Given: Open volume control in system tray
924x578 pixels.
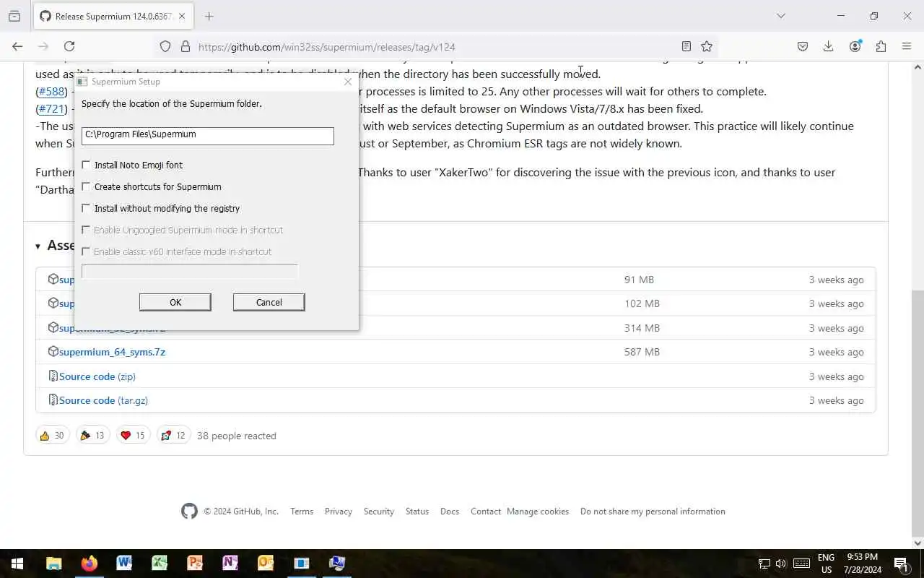Looking at the screenshot, I should point(781,564).
